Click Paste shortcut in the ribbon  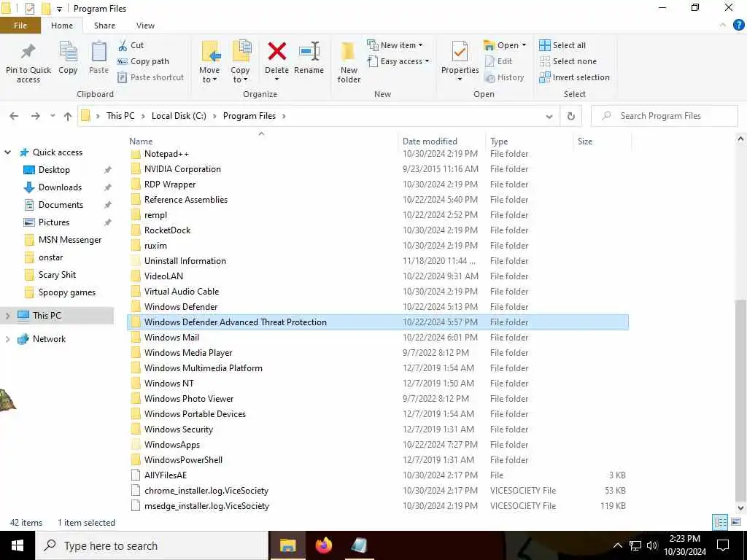(x=150, y=77)
